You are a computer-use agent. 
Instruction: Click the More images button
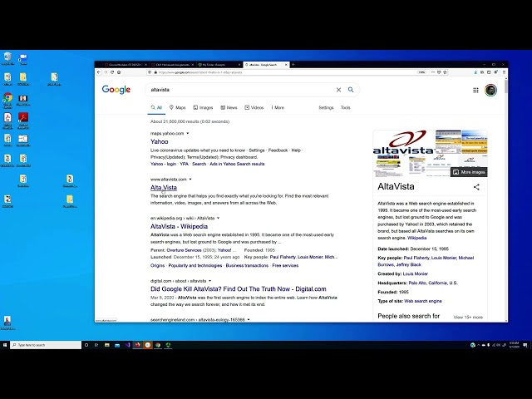pyautogui.click(x=469, y=172)
